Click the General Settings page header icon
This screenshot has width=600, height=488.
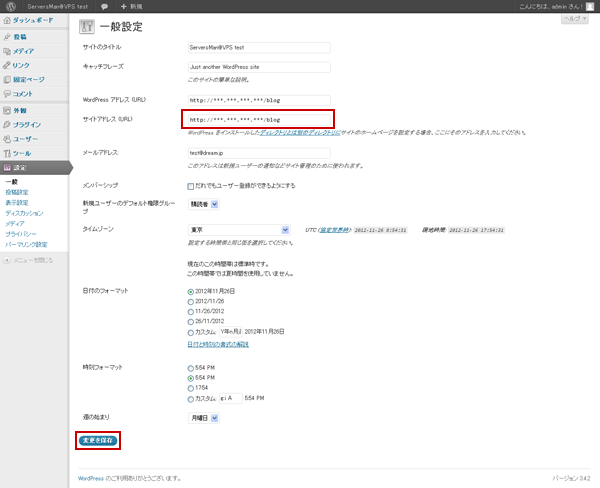click(86, 26)
